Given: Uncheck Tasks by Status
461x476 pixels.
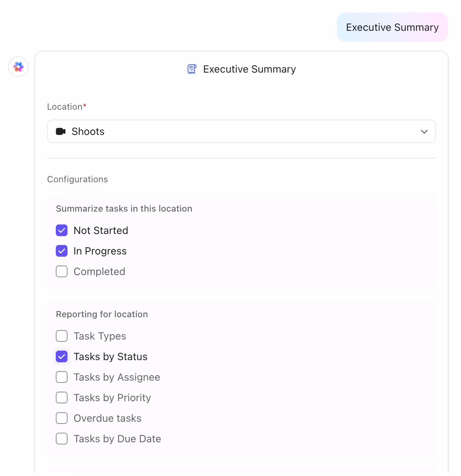Looking at the screenshot, I should tap(62, 356).
